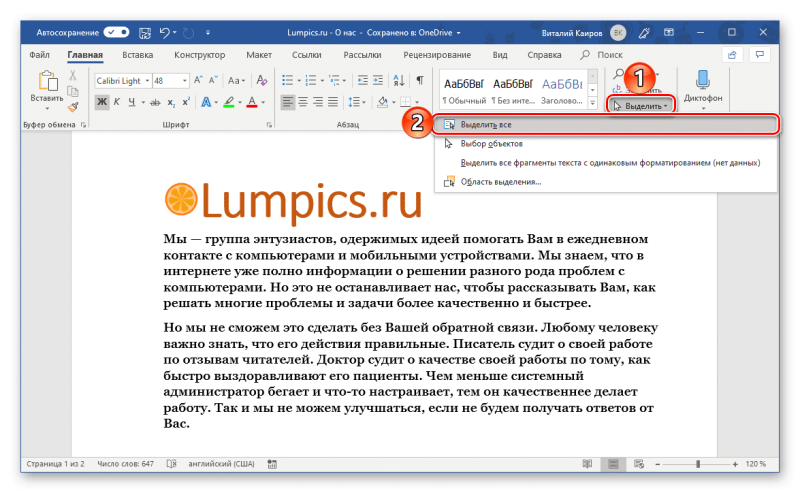Apply red font color

252,103
